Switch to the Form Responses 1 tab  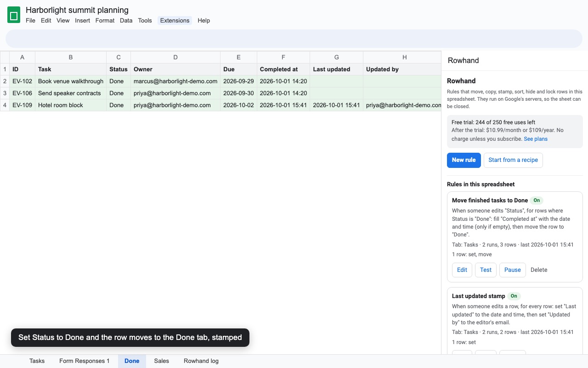click(x=85, y=361)
